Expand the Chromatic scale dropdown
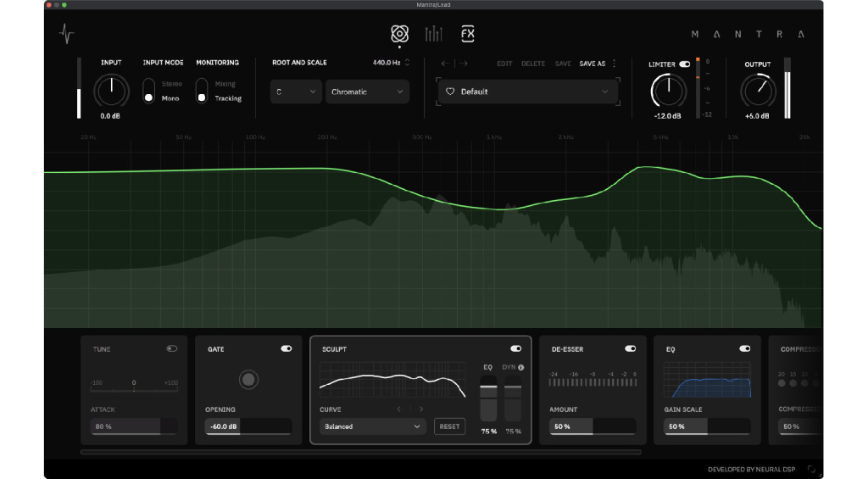 367,92
